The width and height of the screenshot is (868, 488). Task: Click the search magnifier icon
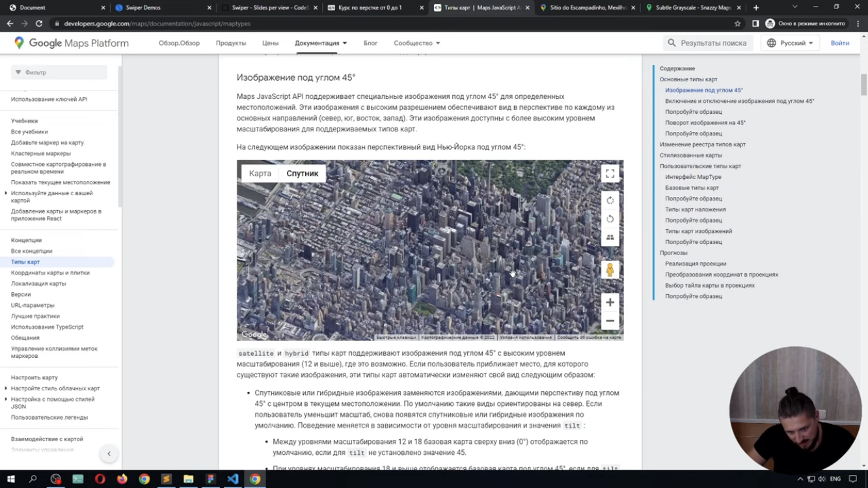click(x=671, y=43)
